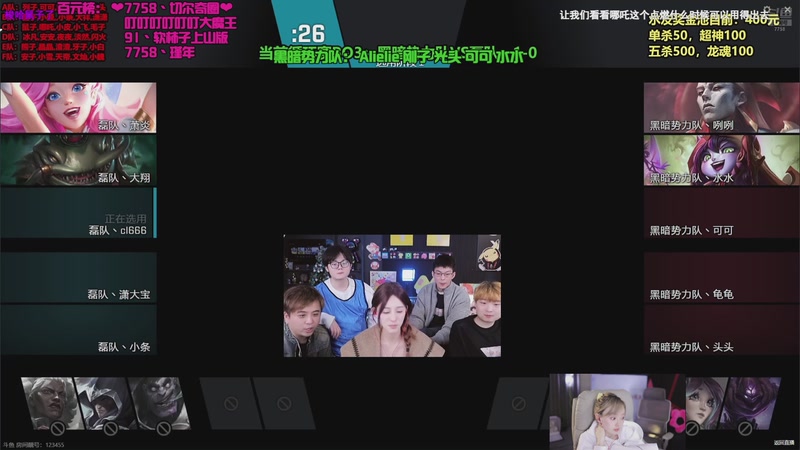This screenshot has height=450, width=800.
Task: Select the 磊队、萧炎 pink-haired champion slot
Action: (x=78, y=108)
